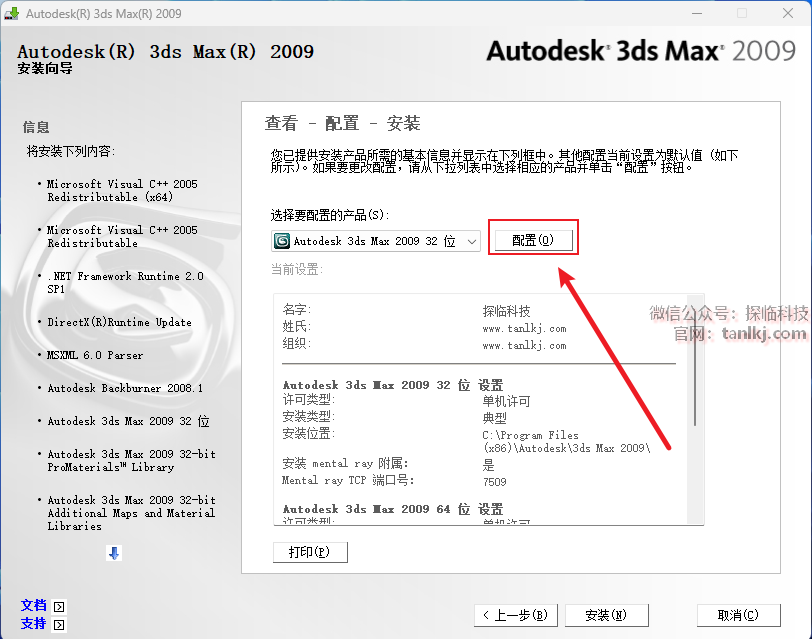Select '.NET Framework Runtime 2.0 SP1' item

(125, 283)
